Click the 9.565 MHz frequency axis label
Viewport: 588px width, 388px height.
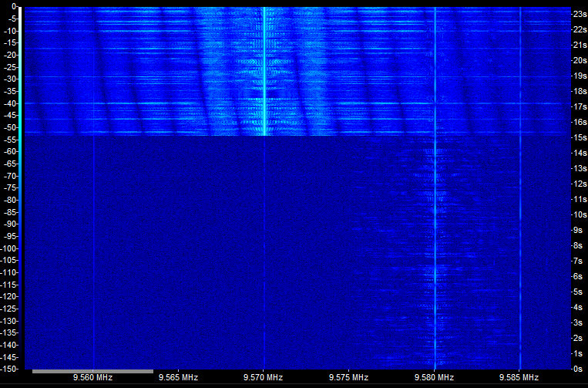(x=178, y=377)
